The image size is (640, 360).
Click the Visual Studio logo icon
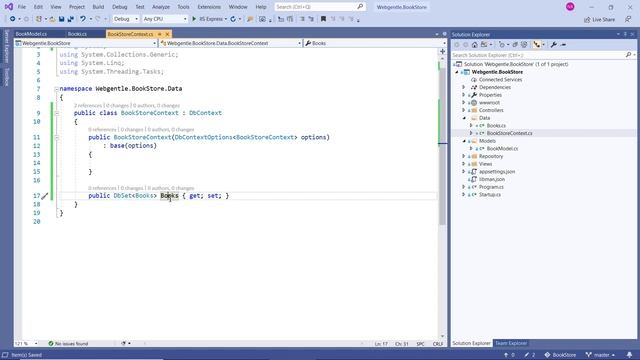point(9,7)
